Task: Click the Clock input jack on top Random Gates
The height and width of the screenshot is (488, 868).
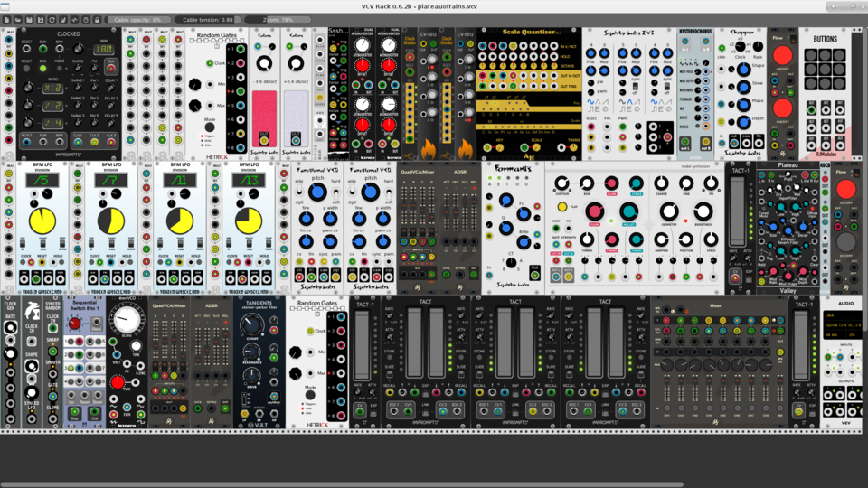Action: click(x=210, y=63)
